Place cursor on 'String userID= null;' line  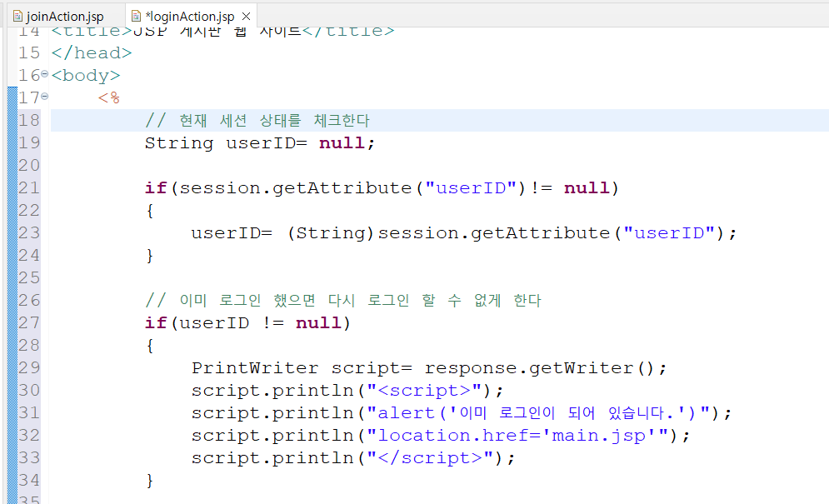tap(260, 143)
